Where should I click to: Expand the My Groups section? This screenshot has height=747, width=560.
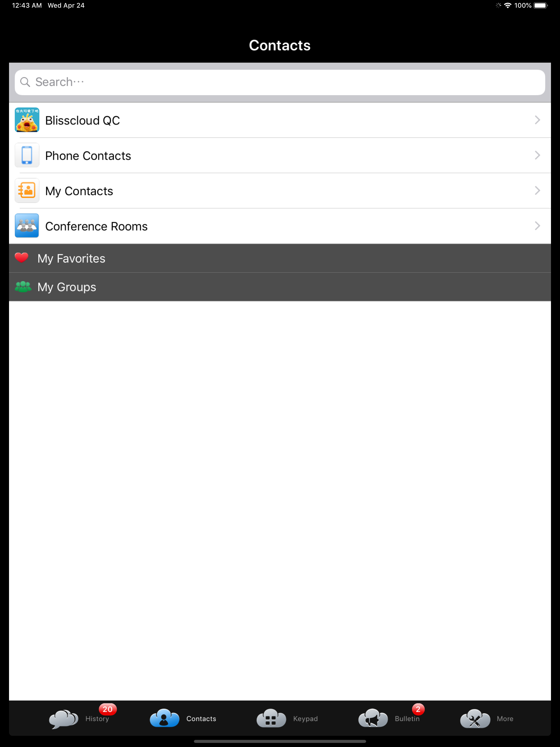pyautogui.click(x=280, y=287)
